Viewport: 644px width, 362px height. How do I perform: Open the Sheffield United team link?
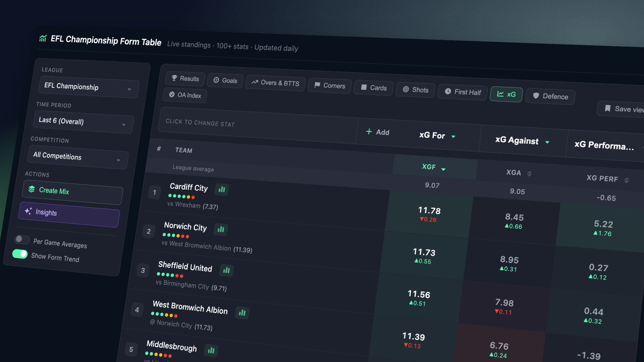[185, 267]
